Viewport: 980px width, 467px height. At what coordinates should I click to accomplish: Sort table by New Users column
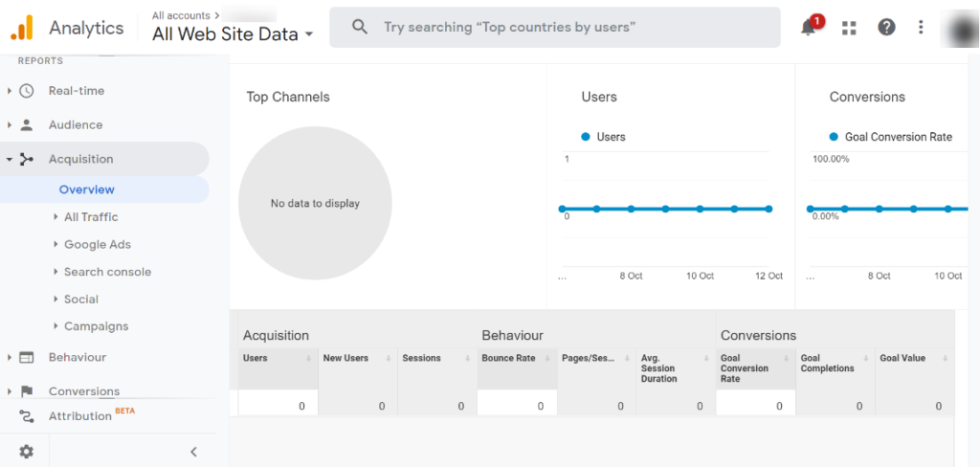(x=345, y=358)
